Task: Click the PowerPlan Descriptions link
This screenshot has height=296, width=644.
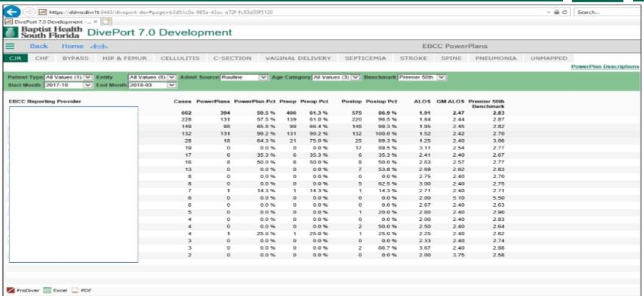Action: point(605,66)
